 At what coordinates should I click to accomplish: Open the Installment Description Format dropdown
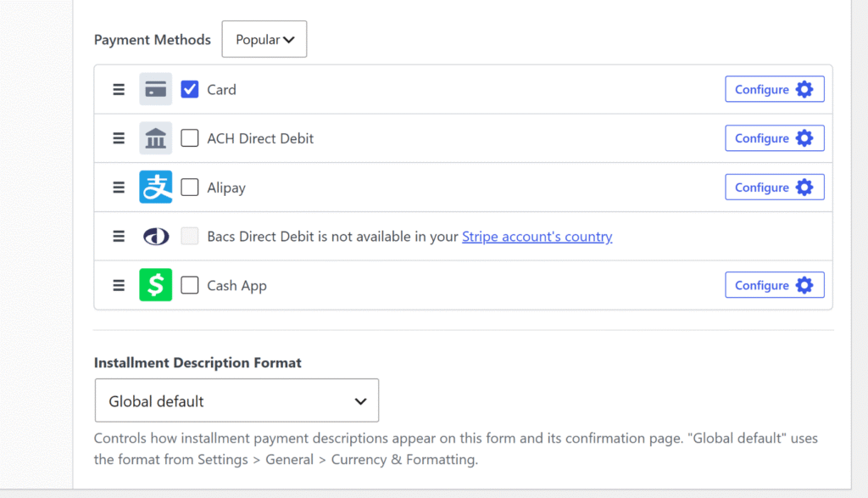coord(237,400)
